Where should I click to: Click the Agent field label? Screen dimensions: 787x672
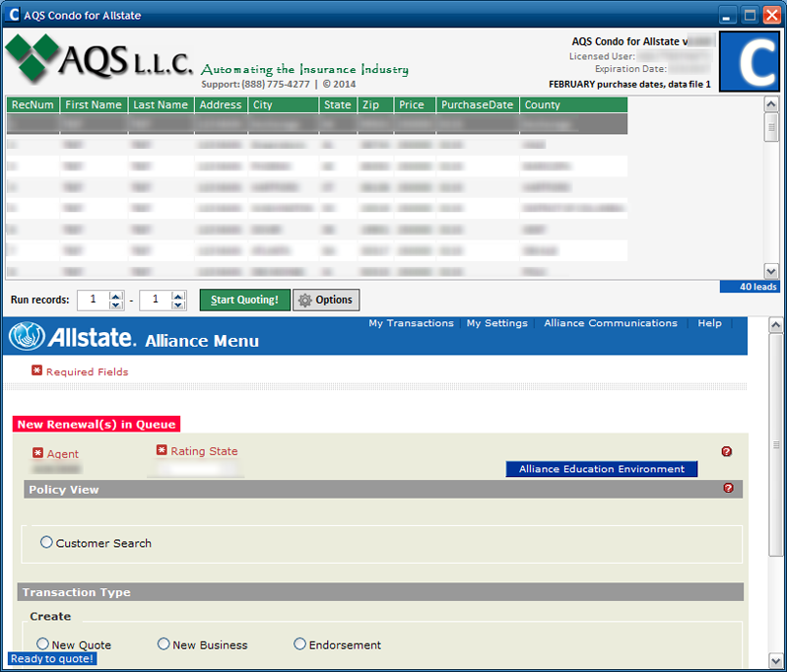coord(63,454)
